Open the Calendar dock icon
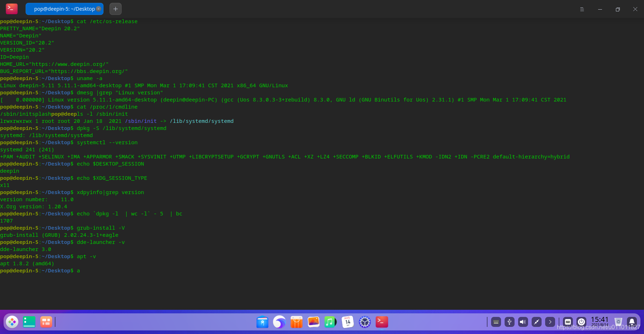644x334 pixels. 348,322
